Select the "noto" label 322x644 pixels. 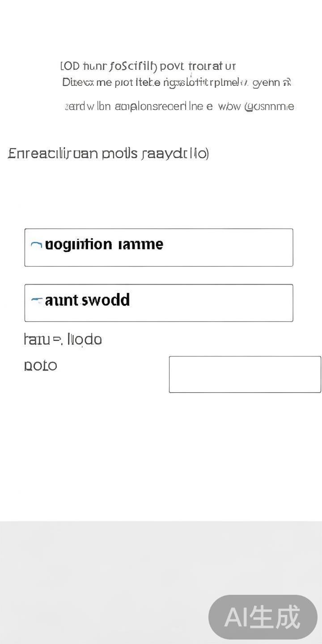(40, 365)
